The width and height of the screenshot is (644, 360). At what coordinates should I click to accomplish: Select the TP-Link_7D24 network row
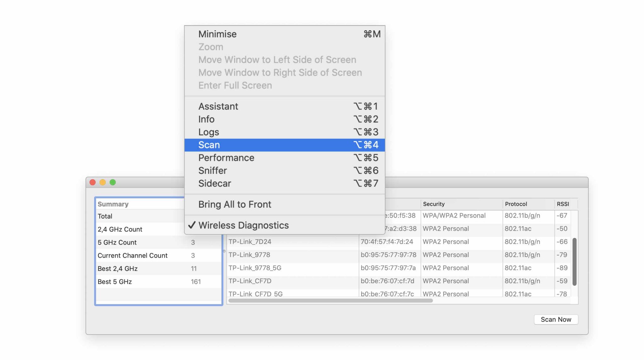[x=249, y=242]
